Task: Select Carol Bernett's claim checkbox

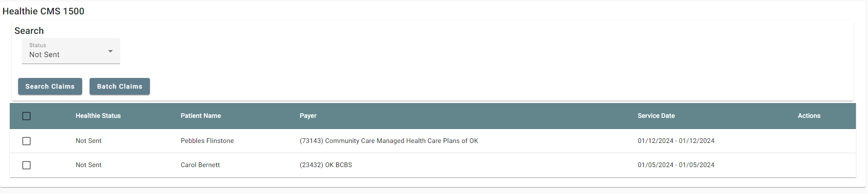Action: (26, 165)
